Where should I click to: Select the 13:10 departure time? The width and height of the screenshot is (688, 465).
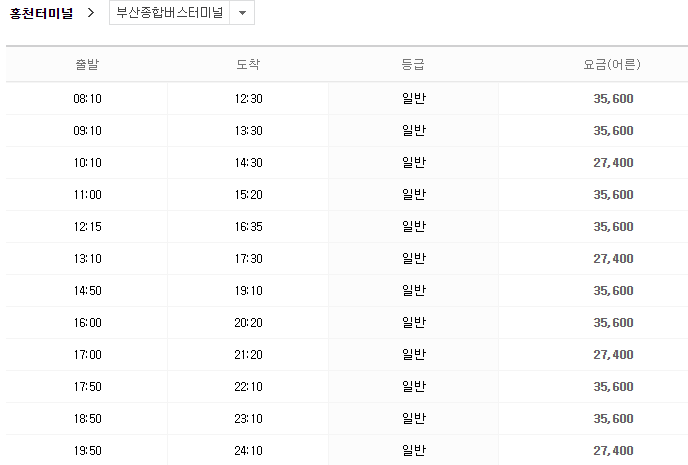pyautogui.click(x=87, y=259)
